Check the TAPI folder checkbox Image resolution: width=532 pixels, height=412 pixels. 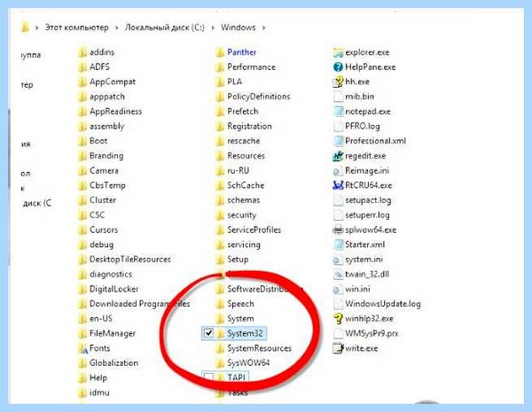tap(208, 377)
